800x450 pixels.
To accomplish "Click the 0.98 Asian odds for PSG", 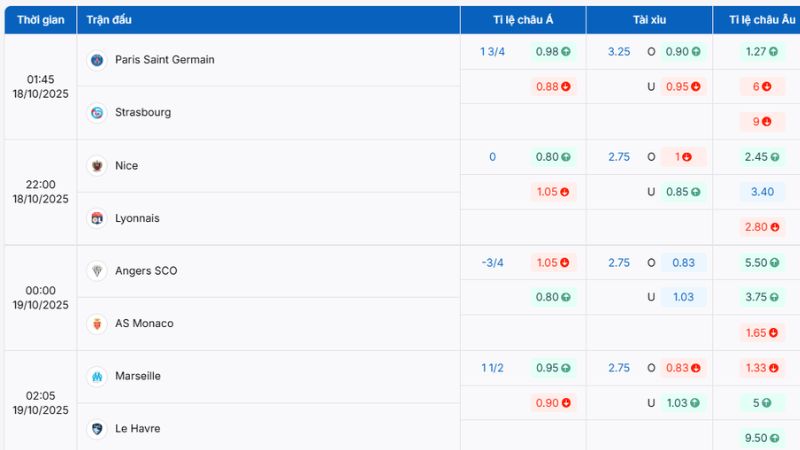I will [x=553, y=51].
